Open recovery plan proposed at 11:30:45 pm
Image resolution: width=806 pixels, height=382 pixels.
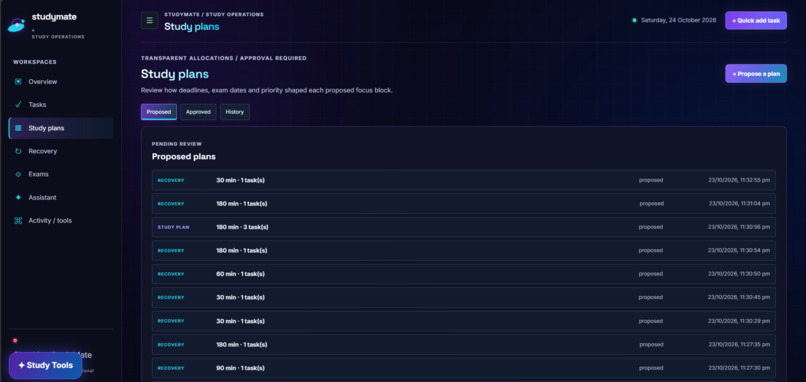point(464,297)
